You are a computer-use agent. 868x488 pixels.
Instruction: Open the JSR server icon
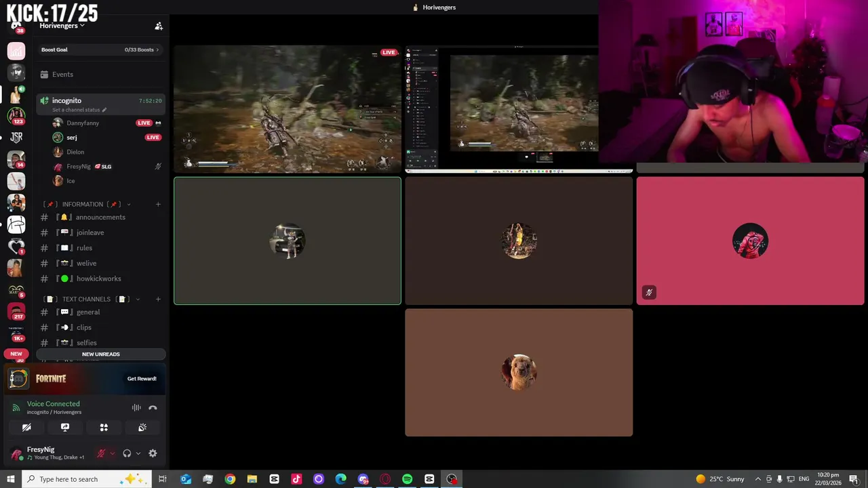pyautogui.click(x=16, y=138)
